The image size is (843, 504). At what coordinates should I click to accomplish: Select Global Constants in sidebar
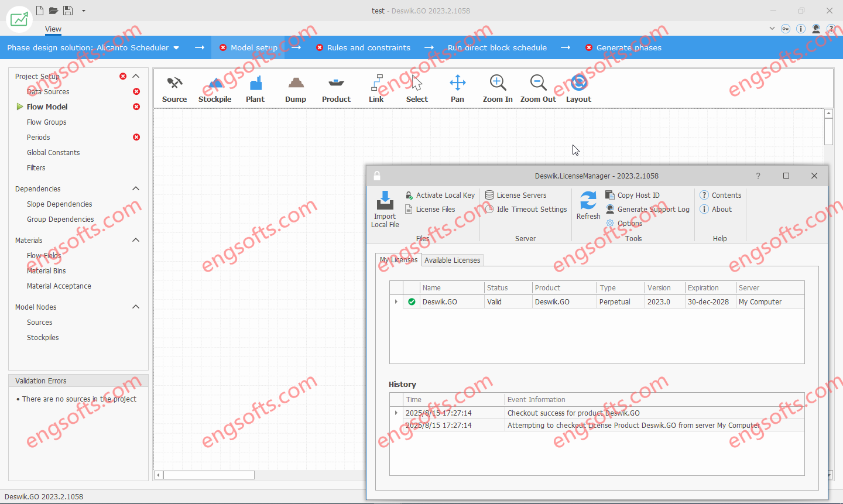pos(53,152)
